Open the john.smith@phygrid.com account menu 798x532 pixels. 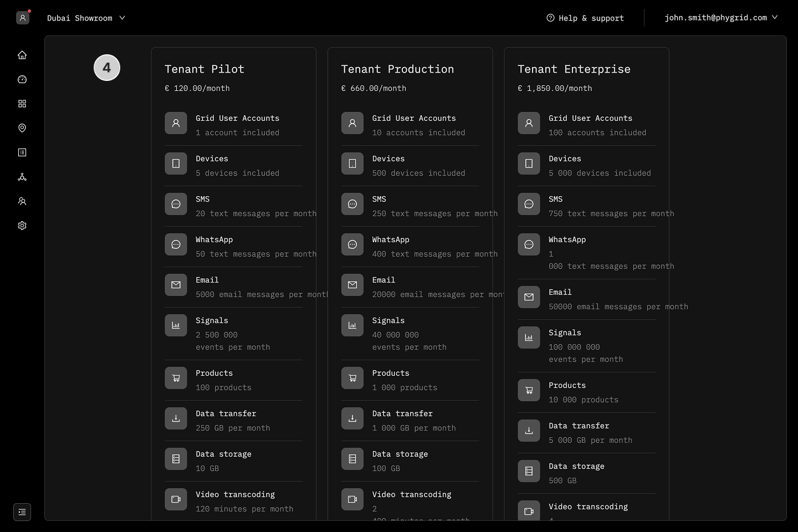click(x=721, y=18)
